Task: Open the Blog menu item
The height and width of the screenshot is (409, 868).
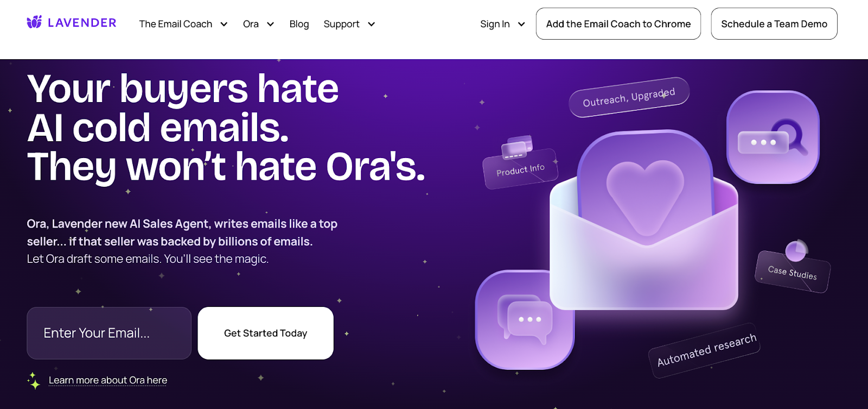Action: point(299,24)
